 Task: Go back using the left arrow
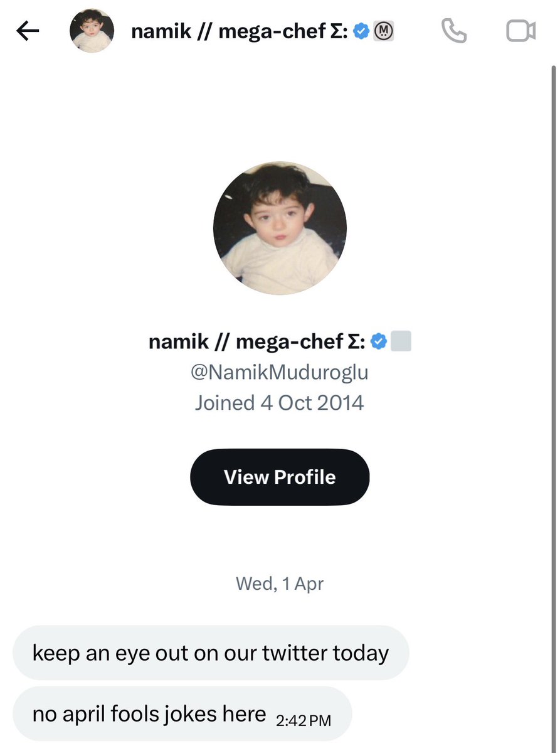click(x=28, y=31)
